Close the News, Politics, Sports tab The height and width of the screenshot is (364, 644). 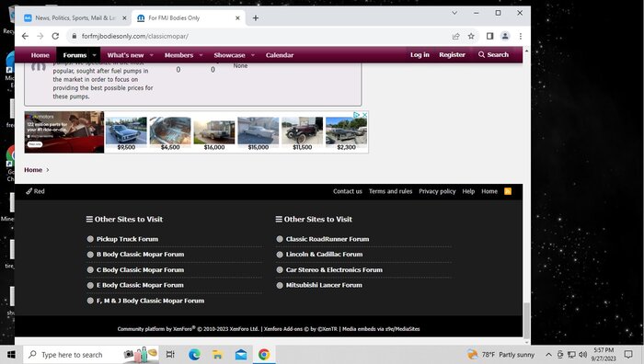[x=124, y=18]
